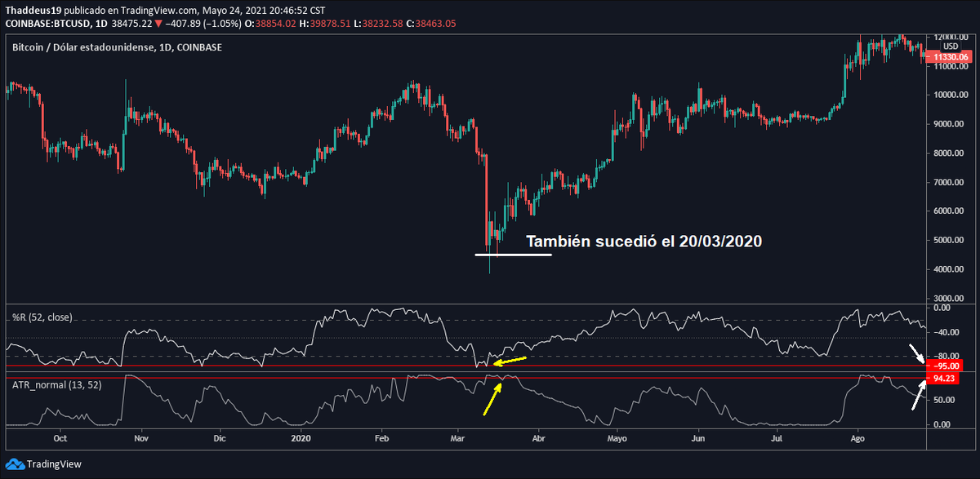The width and height of the screenshot is (980, 479).
Task: Click the '%R (52, close)' indicator label
Action: pyautogui.click(x=41, y=316)
